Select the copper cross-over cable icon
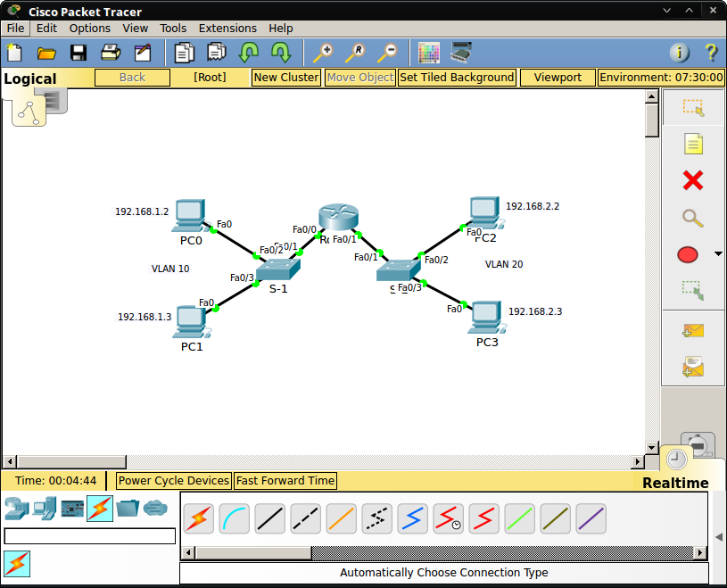 (305, 518)
